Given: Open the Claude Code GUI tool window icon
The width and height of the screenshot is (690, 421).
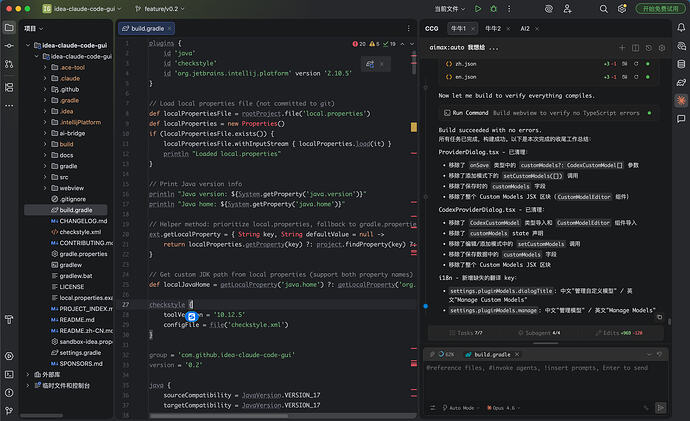Looking at the screenshot, I should coord(681,100).
